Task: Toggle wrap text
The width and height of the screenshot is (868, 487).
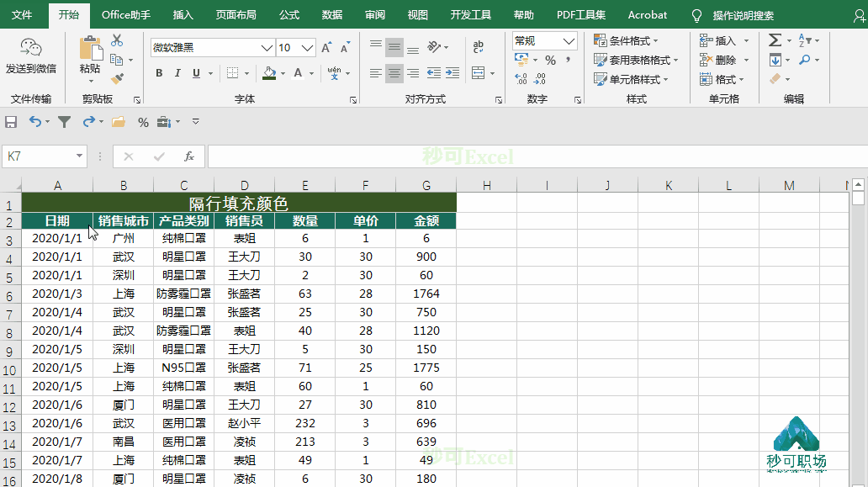Action: pos(479,47)
